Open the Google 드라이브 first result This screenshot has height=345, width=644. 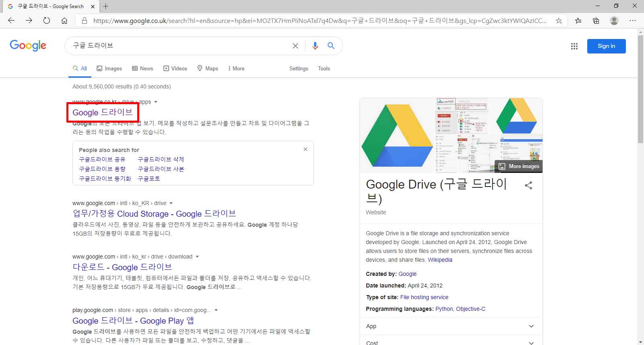(103, 112)
